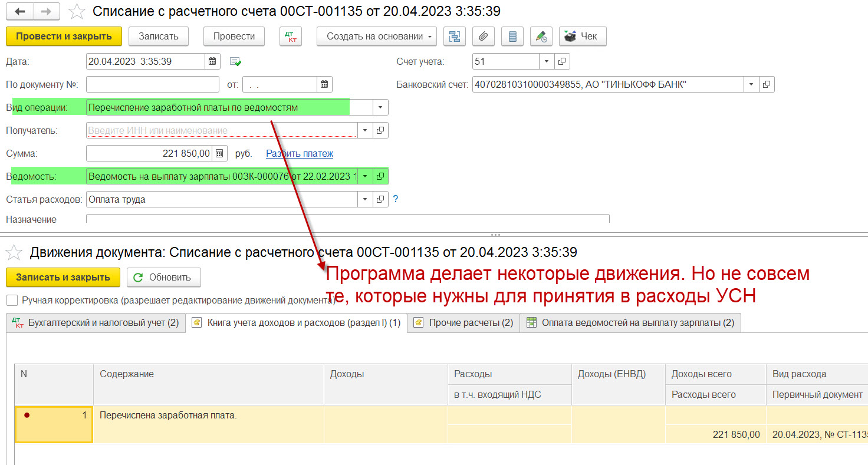Click the Разбить платеж link
The width and height of the screenshot is (868, 465).
click(300, 154)
